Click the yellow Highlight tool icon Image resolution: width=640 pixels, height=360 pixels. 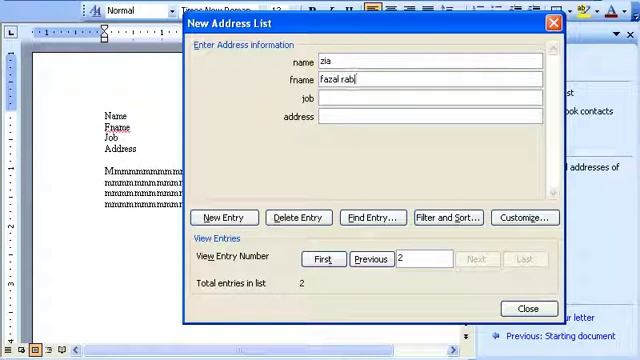(584, 11)
